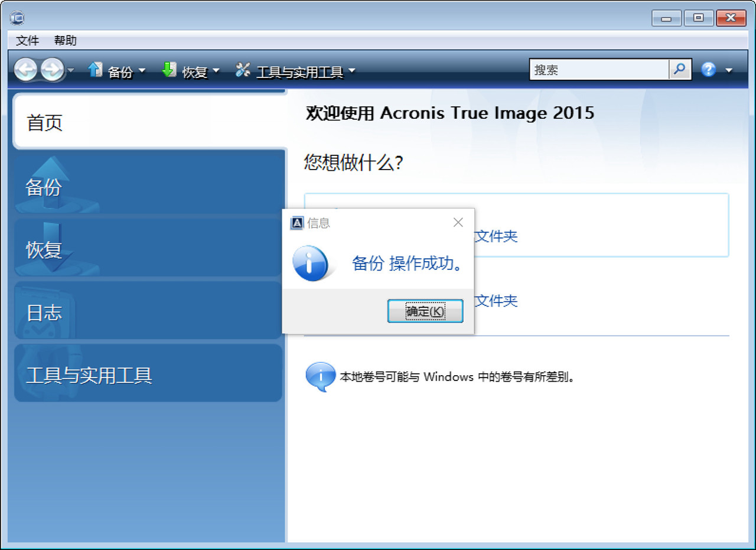This screenshot has height=550, width=756.
Task: Click the wrench 工具与实用工具 toolbar icon
Action: click(x=242, y=69)
